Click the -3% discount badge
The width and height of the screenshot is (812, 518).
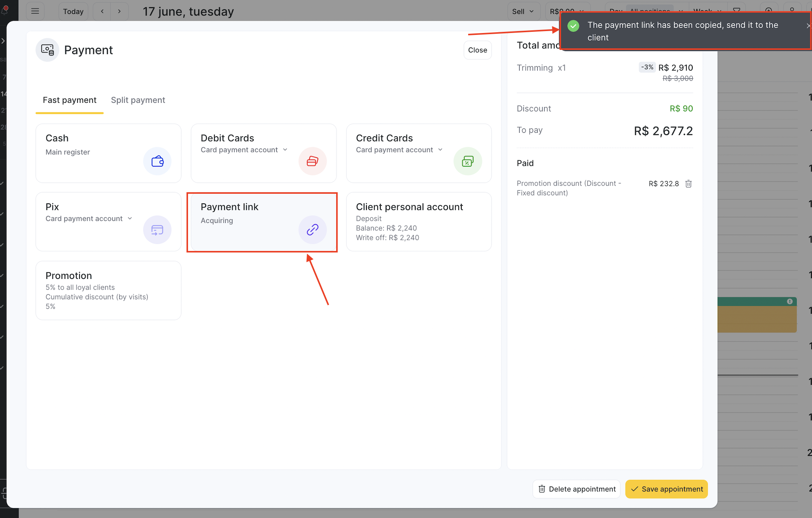point(647,67)
